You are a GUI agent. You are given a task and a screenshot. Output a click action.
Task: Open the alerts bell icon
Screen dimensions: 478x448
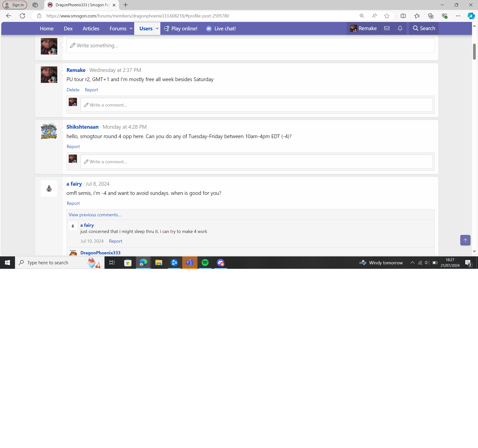pyautogui.click(x=400, y=28)
